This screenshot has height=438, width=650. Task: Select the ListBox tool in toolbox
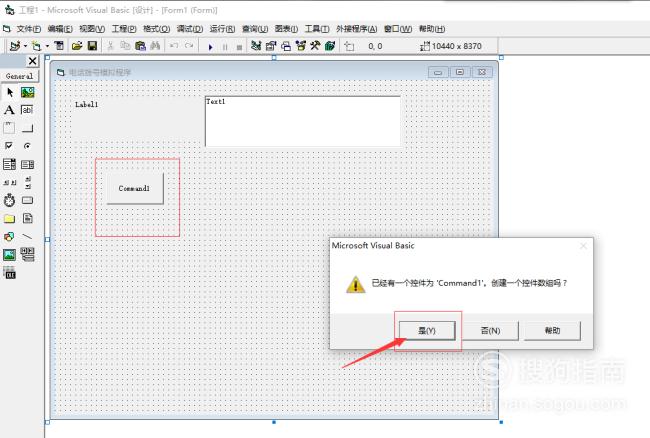[x=27, y=164]
